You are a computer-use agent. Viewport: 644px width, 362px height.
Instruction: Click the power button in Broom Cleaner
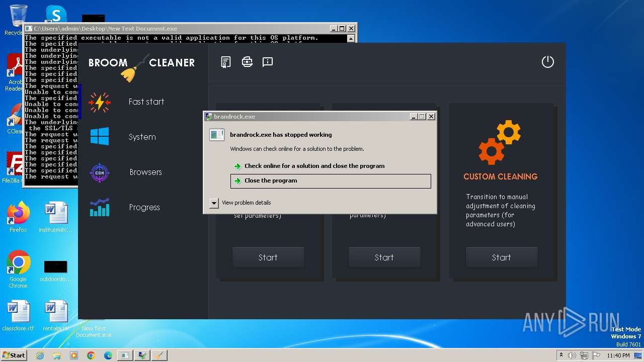tap(547, 62)
